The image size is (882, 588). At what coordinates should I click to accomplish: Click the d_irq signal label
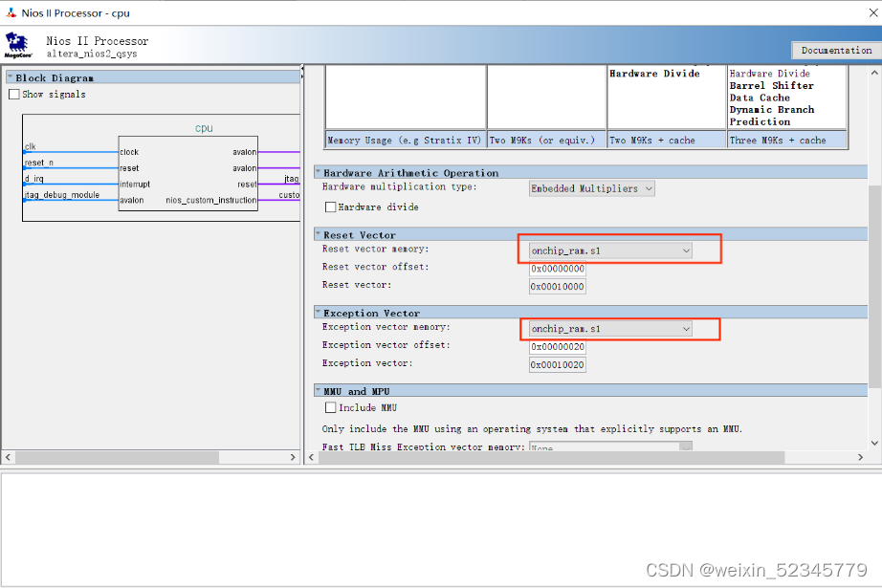(x=33, y=178)
